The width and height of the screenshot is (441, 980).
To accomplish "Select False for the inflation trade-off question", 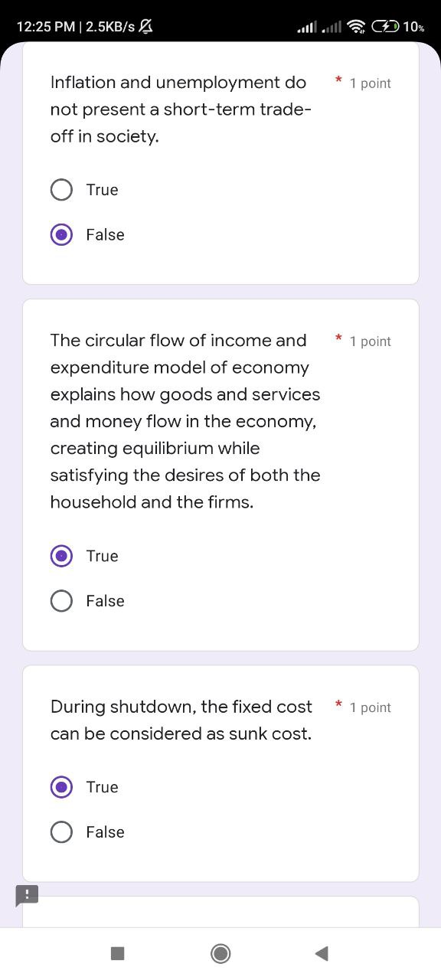I will (61, 234).
